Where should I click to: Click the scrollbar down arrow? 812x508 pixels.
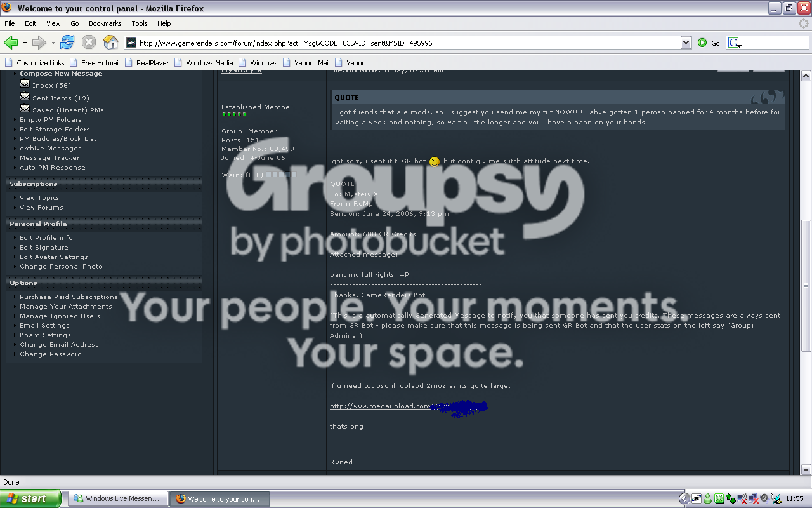pos(806,469)
